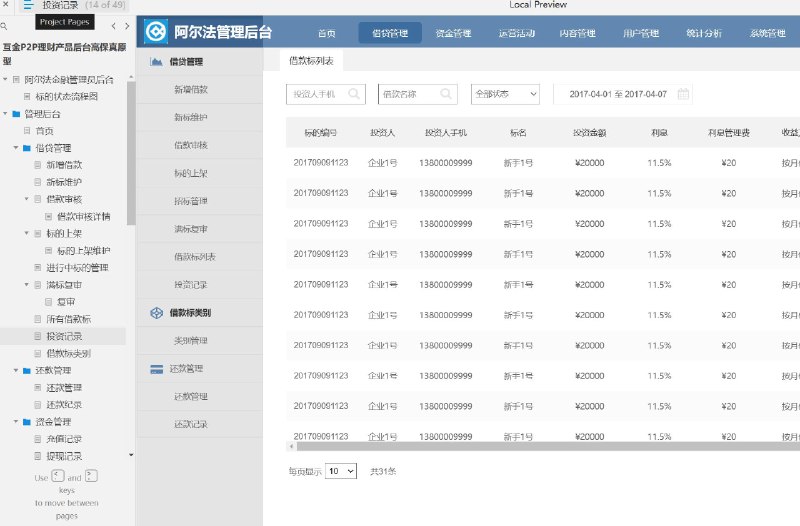Click search icon in 投资人手机 field
The image size is (800, 526).
(354, 94)
